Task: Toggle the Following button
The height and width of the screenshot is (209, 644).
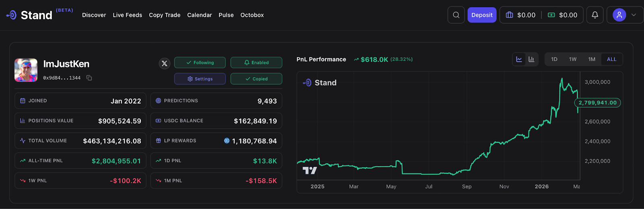Action: tap(200, 63)
